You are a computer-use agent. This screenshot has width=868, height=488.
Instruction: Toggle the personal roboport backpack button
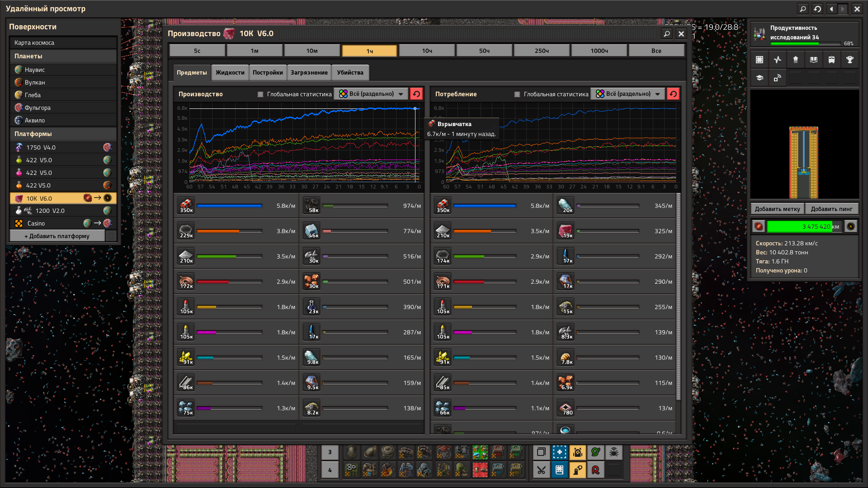coord(577,452)
